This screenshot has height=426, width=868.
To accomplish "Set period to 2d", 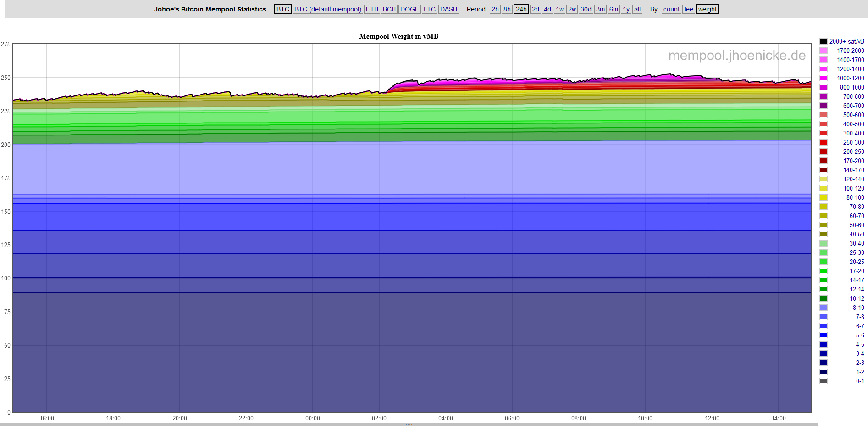I will pos(536,9).
